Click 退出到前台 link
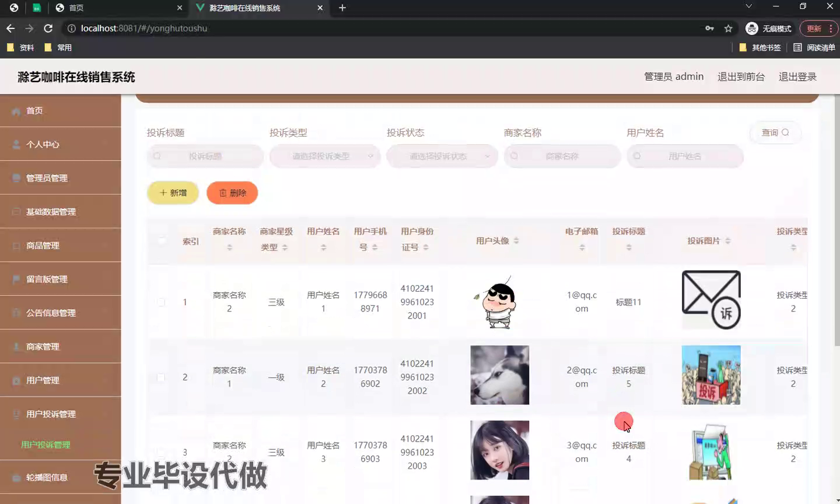This screenshot has width=840, height=504. 741,76
